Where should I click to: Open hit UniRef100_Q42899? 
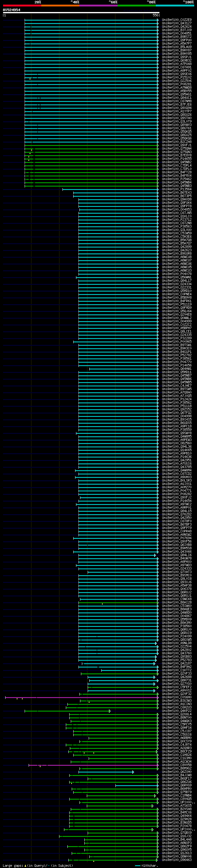tap(176, 247)
